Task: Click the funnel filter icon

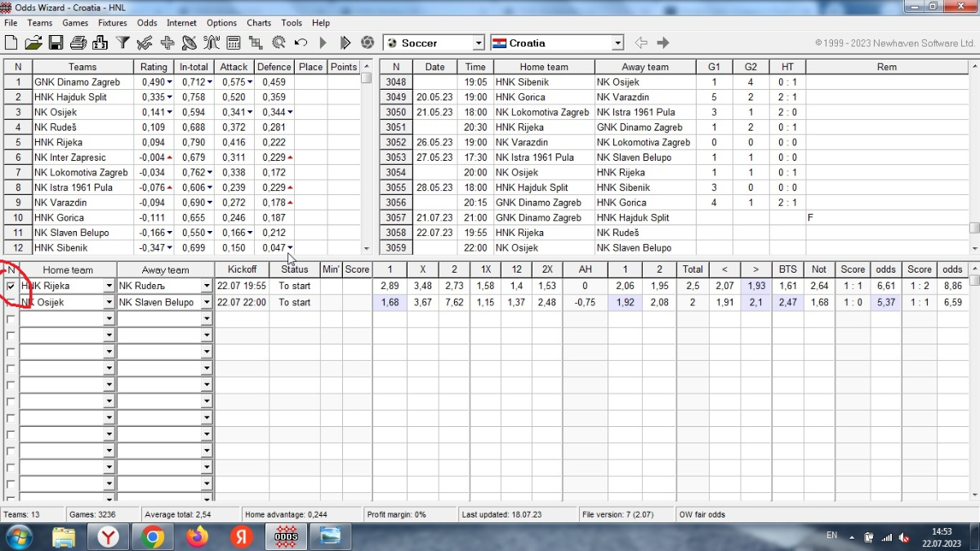Action: 122,42
